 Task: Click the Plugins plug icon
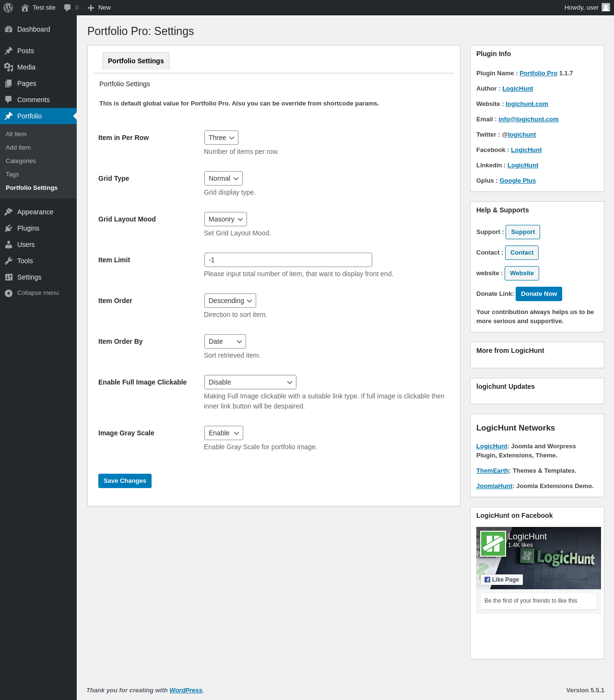point(9,228)
